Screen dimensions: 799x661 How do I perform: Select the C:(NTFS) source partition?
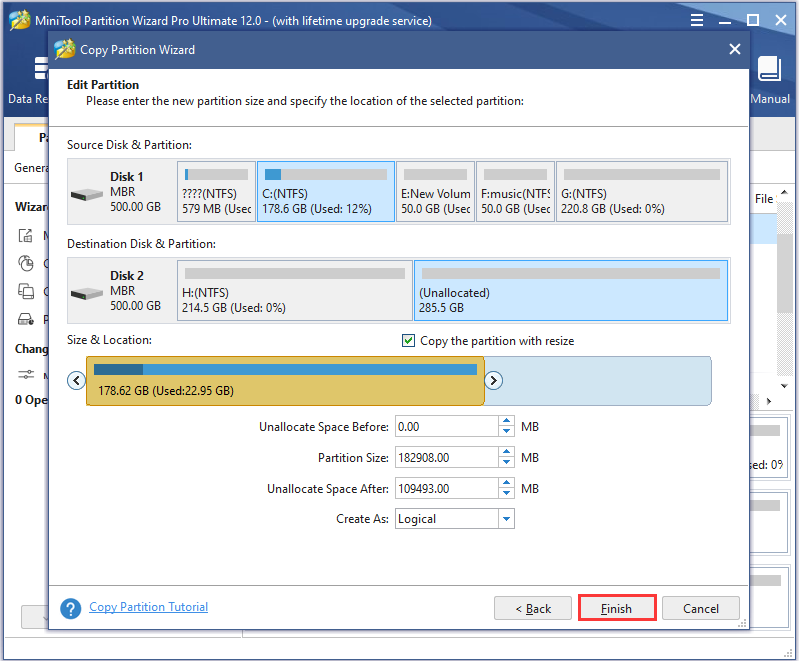[x=326, y=192]
